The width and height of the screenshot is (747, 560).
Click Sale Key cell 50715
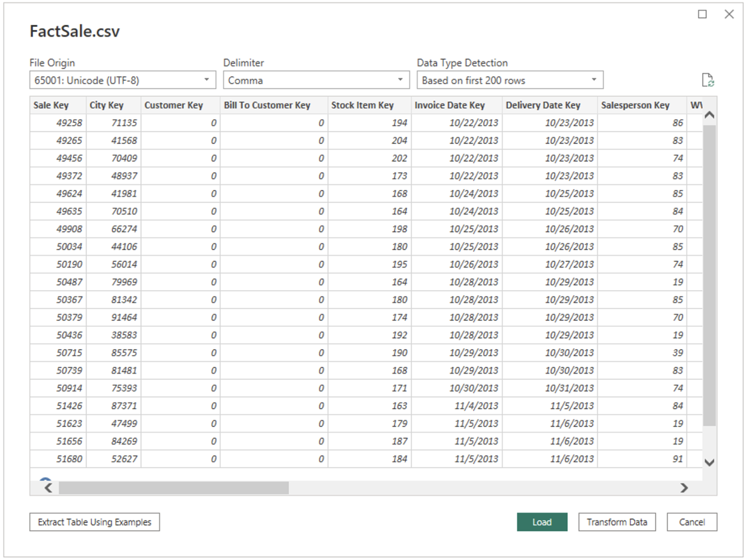coord(58,353)
